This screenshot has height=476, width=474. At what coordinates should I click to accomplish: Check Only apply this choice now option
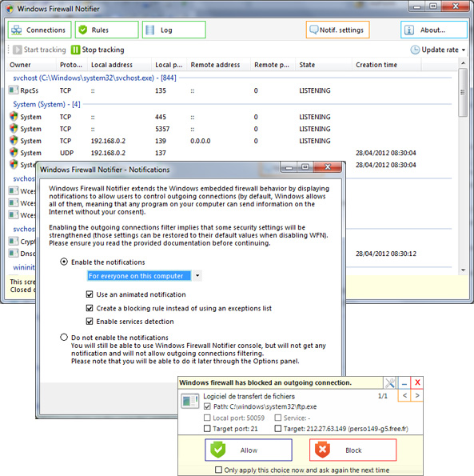[x=218, y=470]
